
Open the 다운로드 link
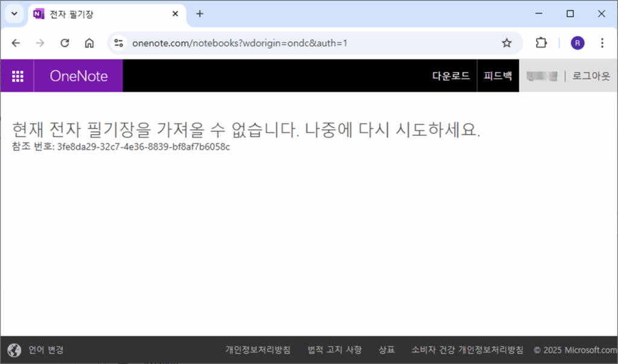tap(451, 75)
